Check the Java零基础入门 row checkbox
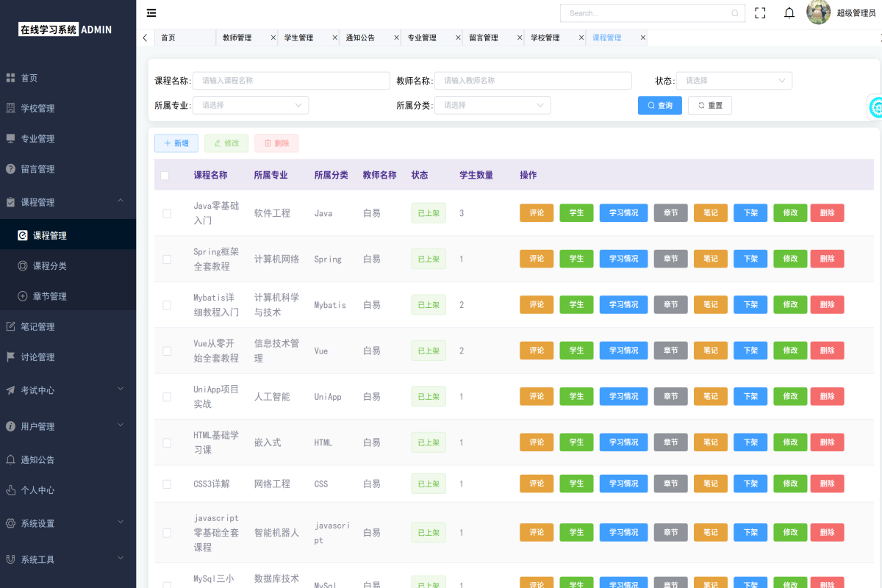Image resolution: width=882 pixels, height=588 pixels. point(165,213)
